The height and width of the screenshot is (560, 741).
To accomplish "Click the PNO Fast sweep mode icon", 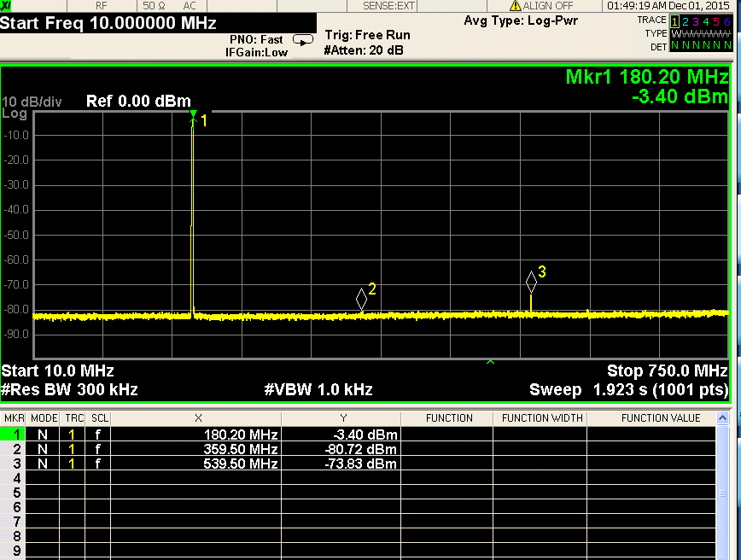I will tap(302, 39).
